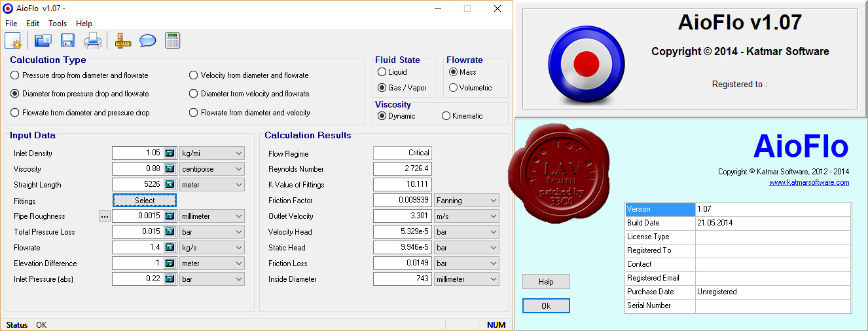
Task: Click calculator icon beside Total Pressure Loss
Action: coord(170,231)
